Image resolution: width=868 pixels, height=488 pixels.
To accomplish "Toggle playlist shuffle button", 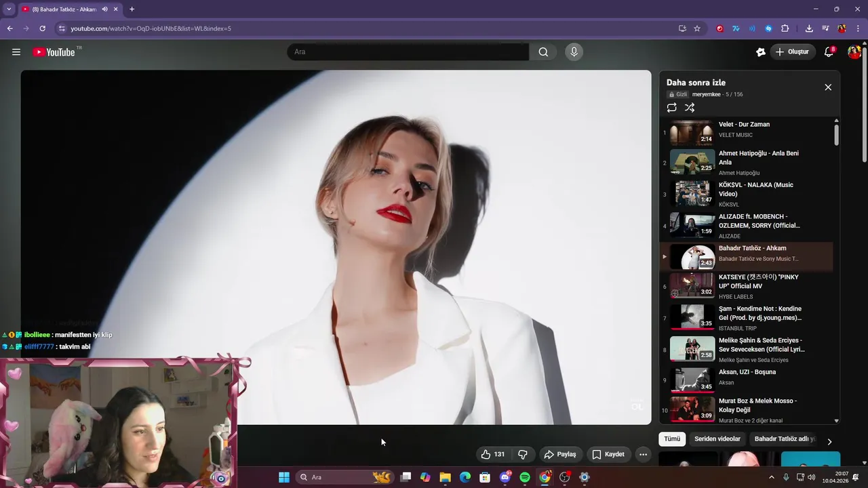I will pos(690,108).
